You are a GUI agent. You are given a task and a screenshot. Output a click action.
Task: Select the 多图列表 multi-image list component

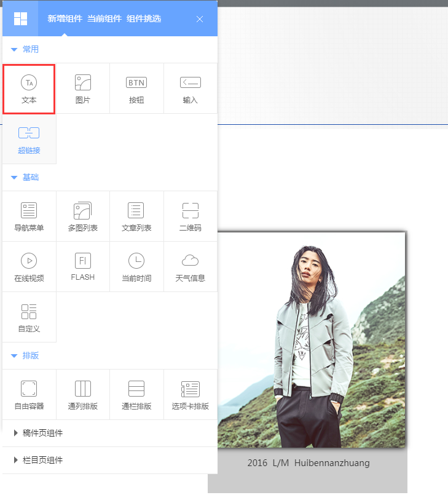(x=82, y=216)
